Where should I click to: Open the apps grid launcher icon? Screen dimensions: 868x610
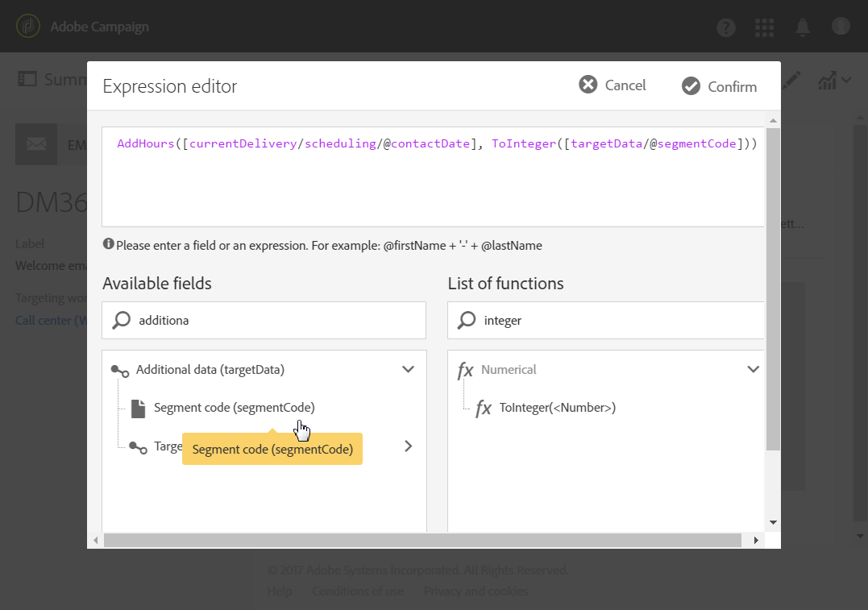(x=764, y=27)
